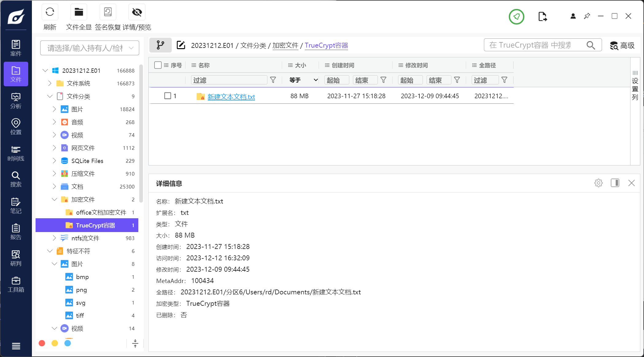Image resolution: width=644 pixels, height=357 pixels.
Task: Check the checkbox for row 1
Action: tap(168, 96)
